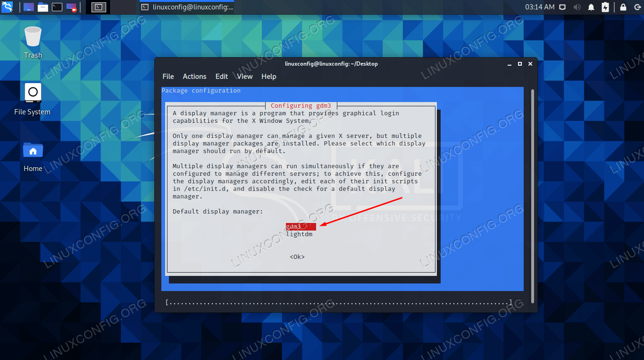Image resolution: width=644 pixels, height=360 pixels.
Task: Click the log out icon
Action: [x=637, y=7]
